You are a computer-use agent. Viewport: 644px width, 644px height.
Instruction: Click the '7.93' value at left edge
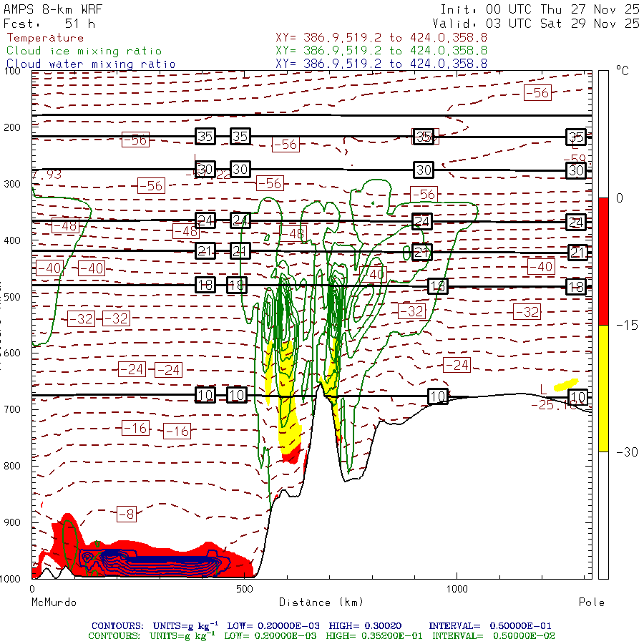click(x=47, y=175)
